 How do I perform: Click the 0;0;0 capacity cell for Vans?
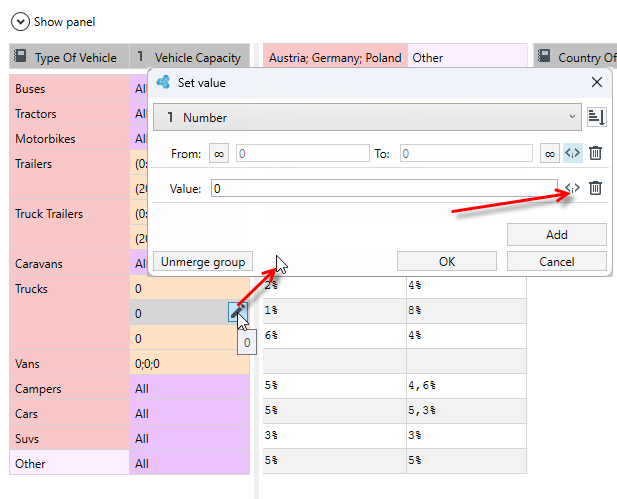[x=190, y=363]
